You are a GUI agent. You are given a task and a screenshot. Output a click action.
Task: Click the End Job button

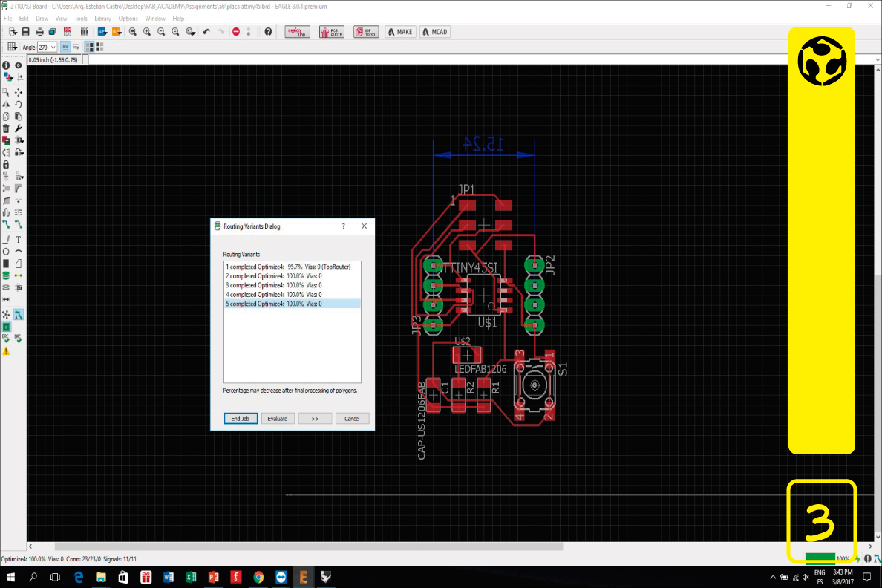pyautogui.click(x=241, y=419)
